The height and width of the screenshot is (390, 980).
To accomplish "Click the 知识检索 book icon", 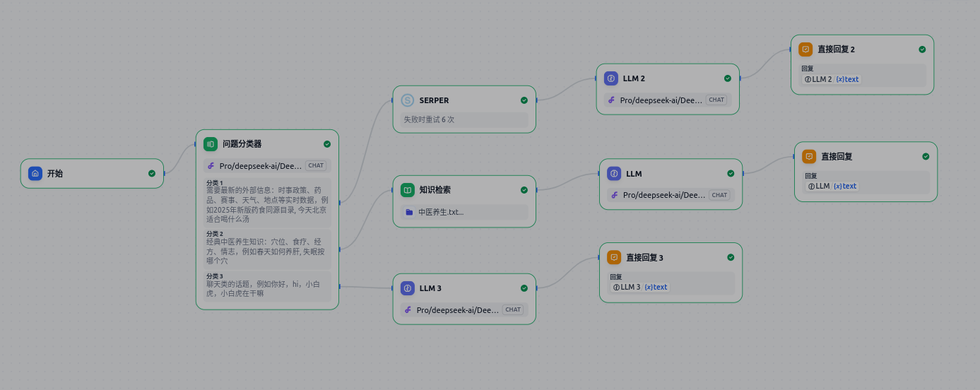I will 407,190.
